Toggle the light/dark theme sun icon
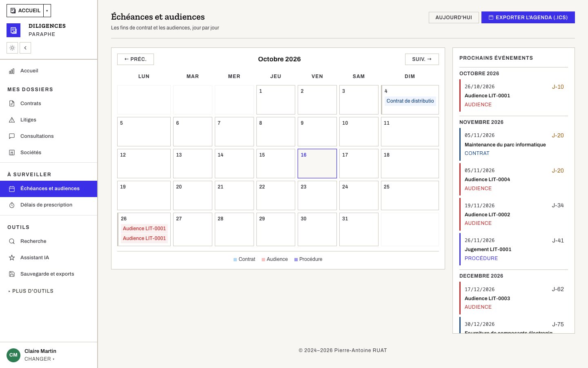 click(x=12, y=48)
